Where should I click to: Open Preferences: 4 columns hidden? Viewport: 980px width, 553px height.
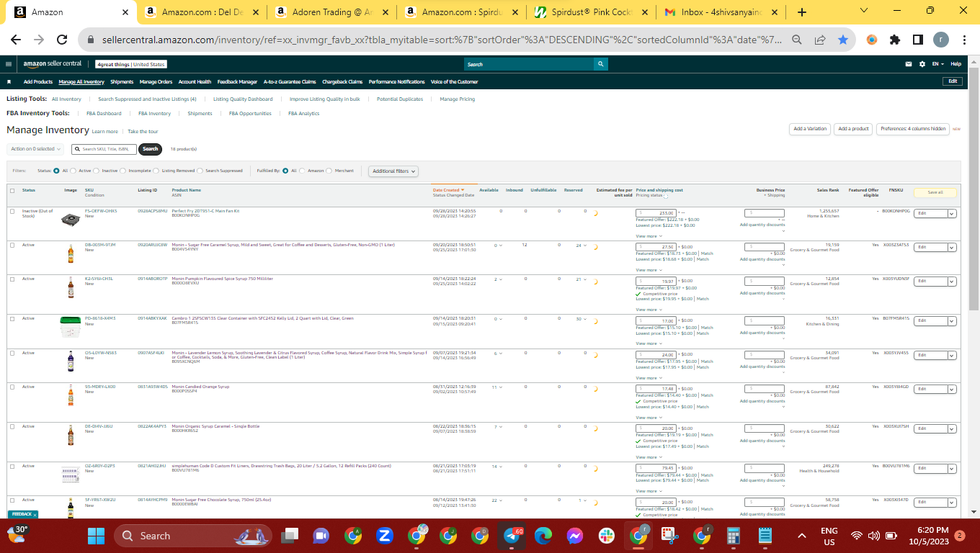click(913, 129)
